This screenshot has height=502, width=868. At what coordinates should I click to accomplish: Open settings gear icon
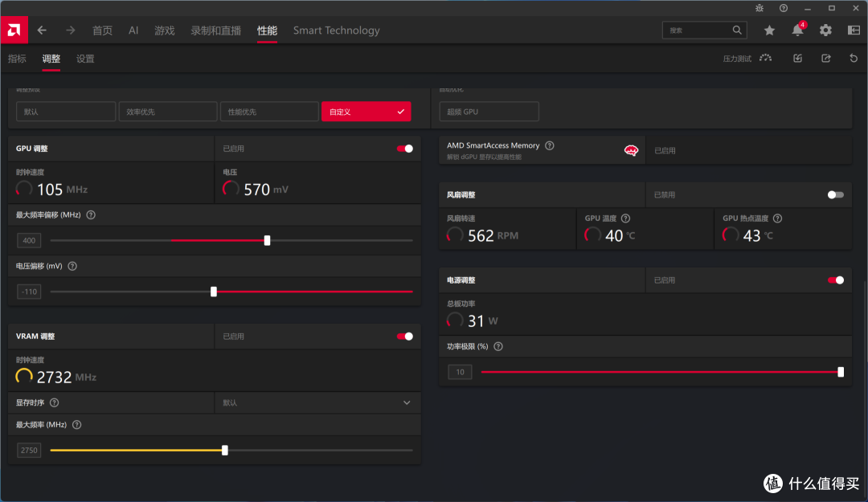pos(825,31)
